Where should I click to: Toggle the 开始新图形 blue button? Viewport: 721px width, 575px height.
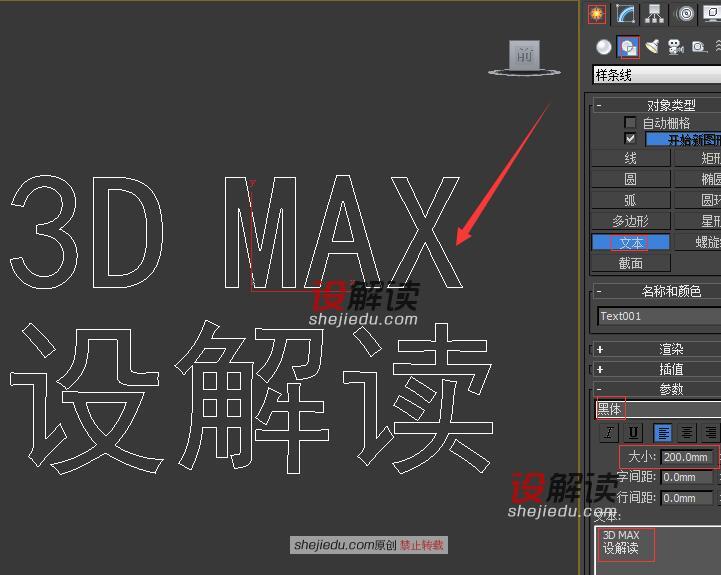point(683,139)
